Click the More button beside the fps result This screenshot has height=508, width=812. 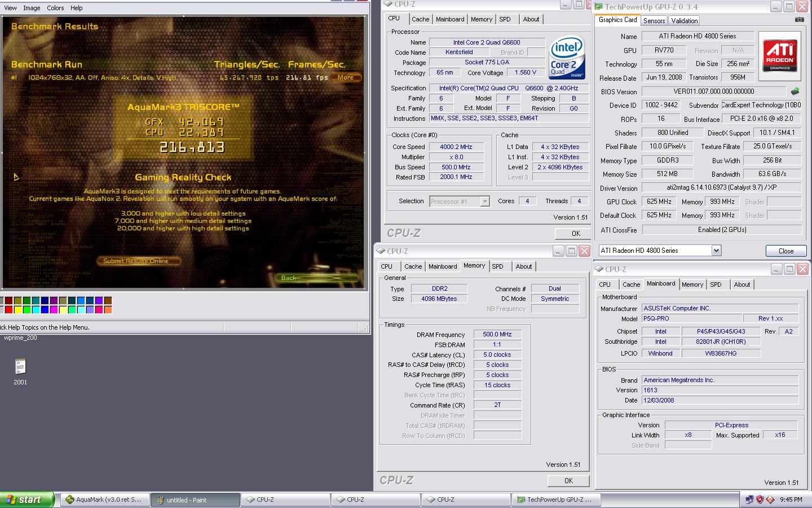(x=346, y=77)
